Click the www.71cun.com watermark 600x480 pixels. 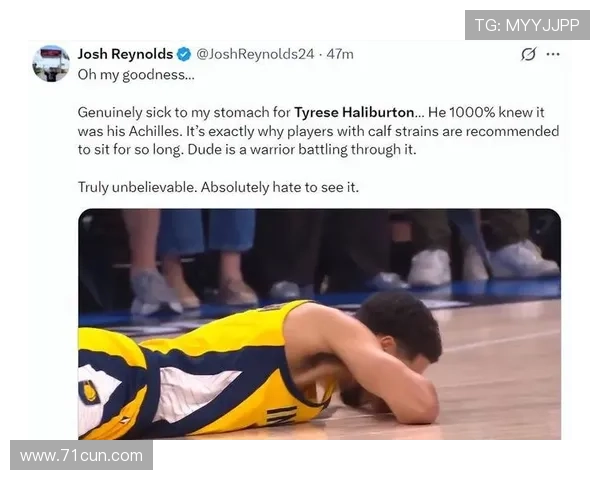[x=82, y=456]
